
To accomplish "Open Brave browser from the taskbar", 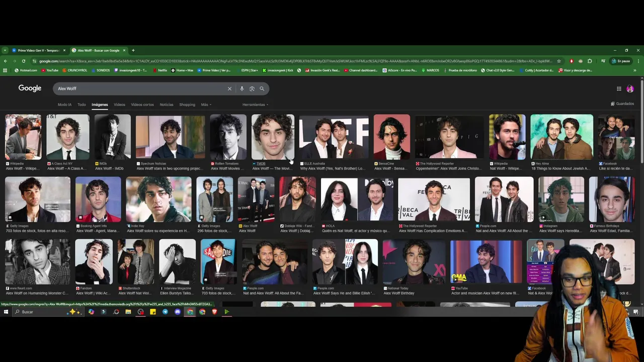I will click(214, 312).
